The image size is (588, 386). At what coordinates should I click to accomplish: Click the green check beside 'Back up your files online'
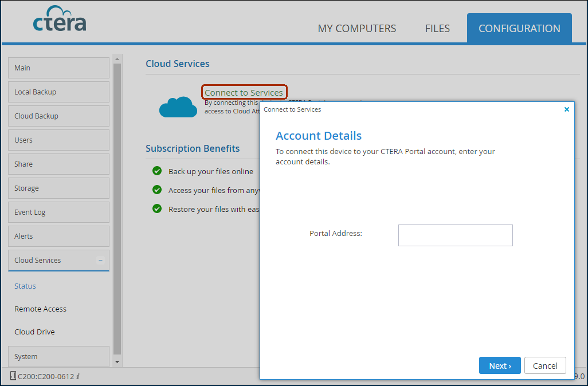pyautogui.click(x=157, y=171)
